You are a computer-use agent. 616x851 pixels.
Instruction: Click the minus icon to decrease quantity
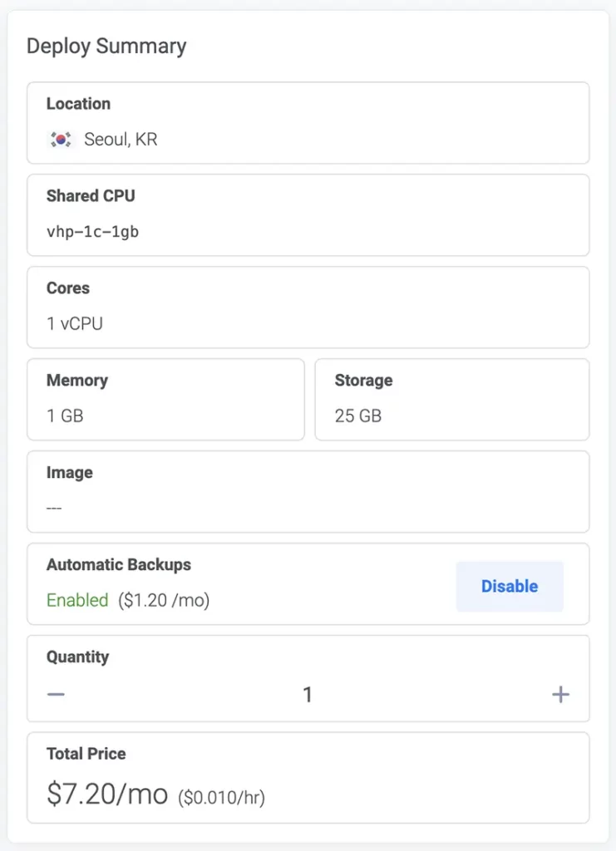[x=56, y=694]
